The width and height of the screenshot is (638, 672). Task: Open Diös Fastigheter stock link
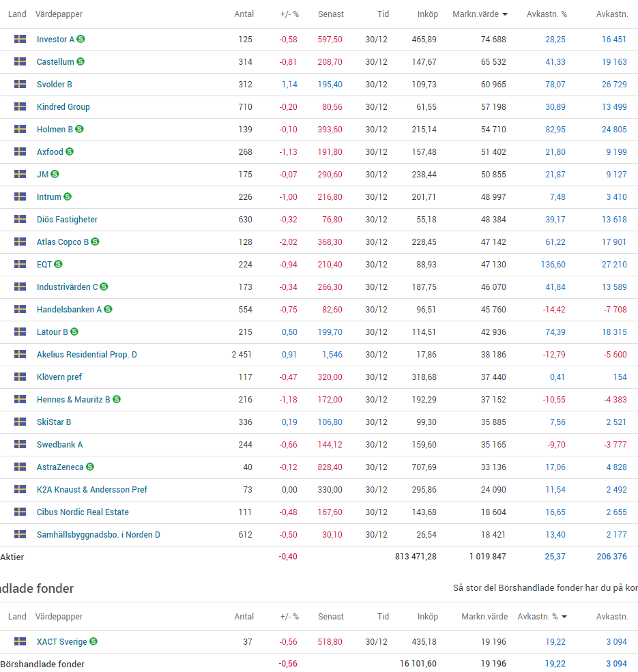point(68,220)
